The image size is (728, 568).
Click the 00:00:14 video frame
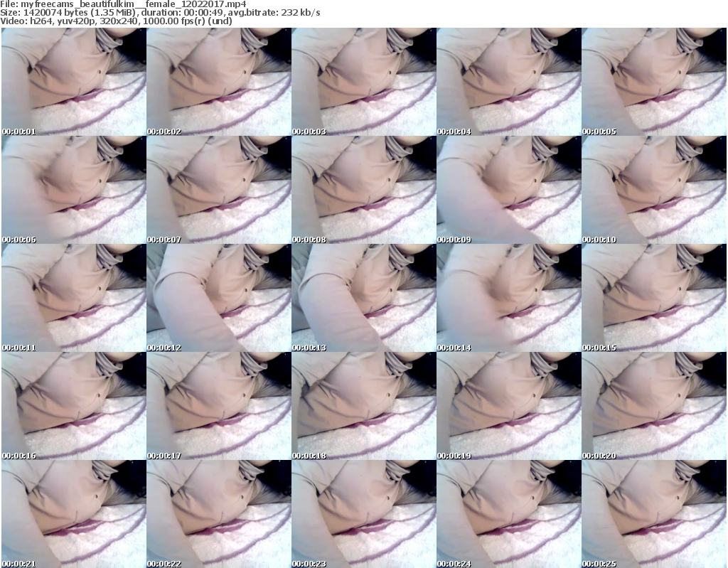tap(509, 298)
